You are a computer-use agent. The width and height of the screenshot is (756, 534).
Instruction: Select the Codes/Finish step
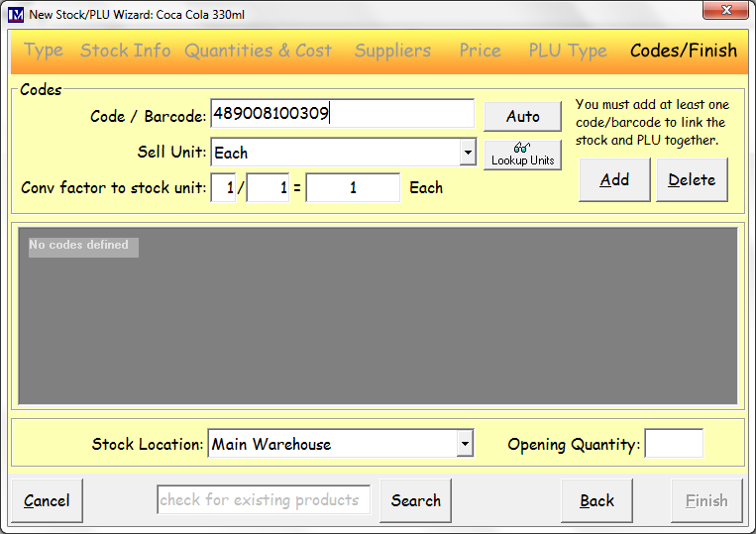click(684, 51)
